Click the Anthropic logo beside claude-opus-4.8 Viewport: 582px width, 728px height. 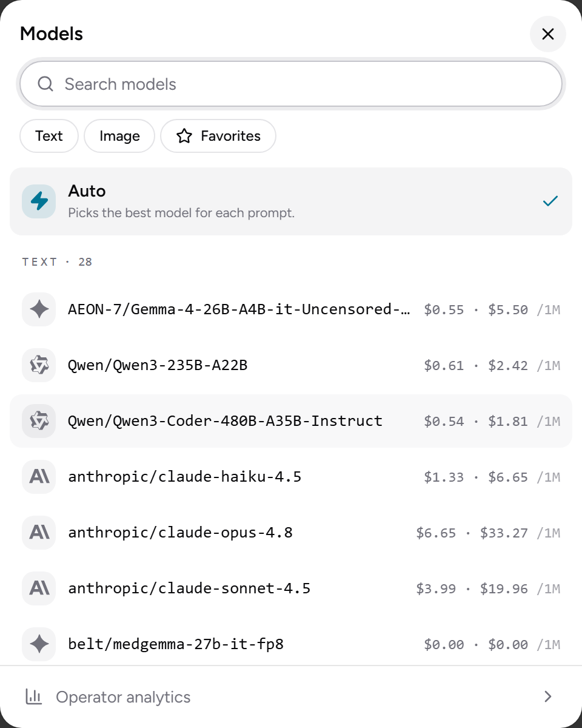[39, 533]
